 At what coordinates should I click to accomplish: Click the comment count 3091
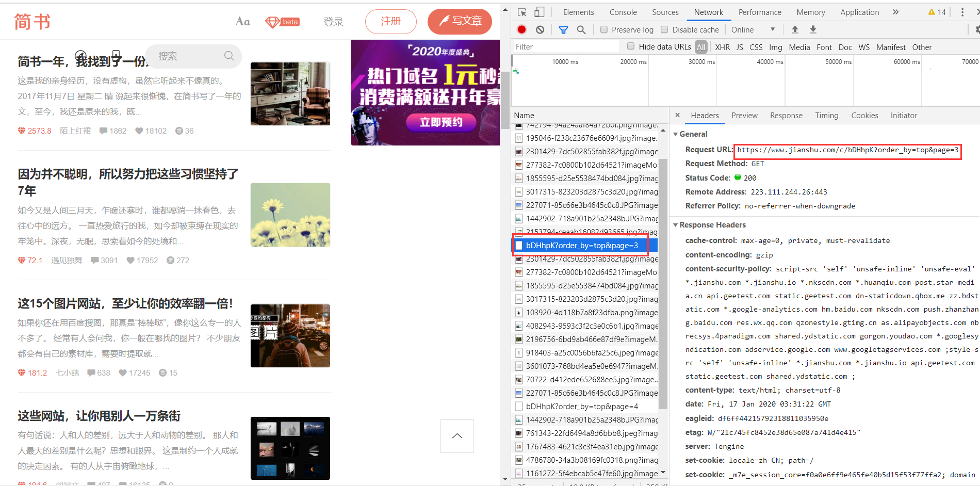click(x=104, y=260)
